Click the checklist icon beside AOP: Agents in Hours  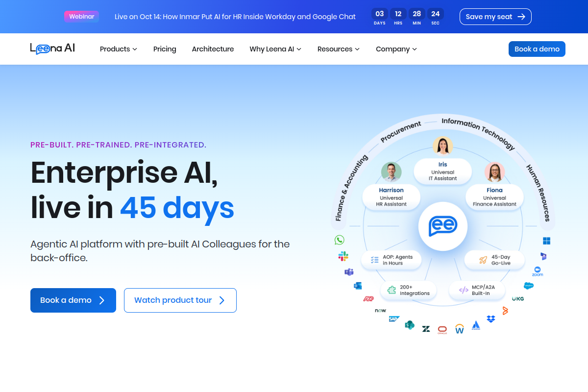click(x=375, y=260)
